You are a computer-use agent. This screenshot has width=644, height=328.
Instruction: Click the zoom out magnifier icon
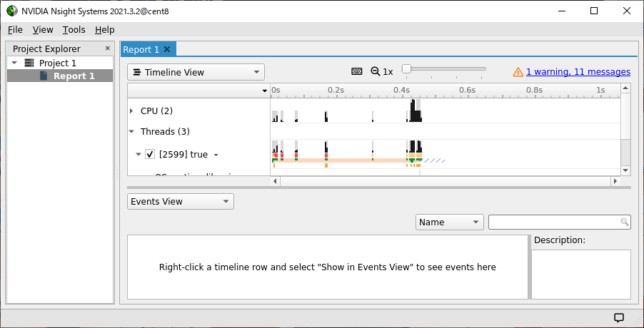point(375,71)
